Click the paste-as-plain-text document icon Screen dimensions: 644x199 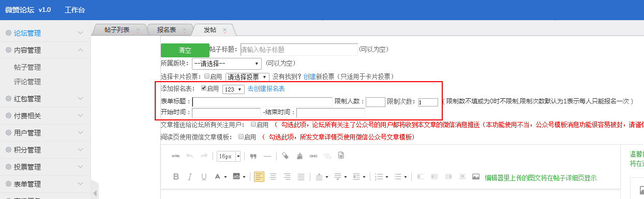coord(341,156)
